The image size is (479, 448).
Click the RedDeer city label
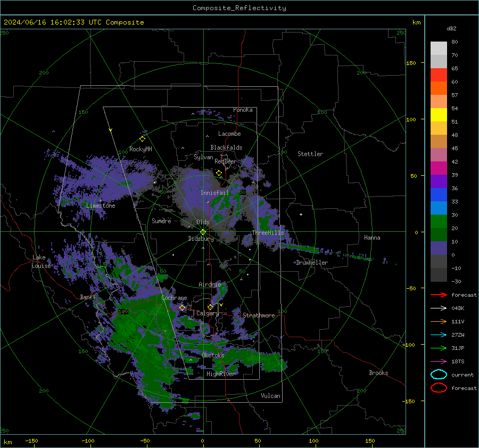226,161
